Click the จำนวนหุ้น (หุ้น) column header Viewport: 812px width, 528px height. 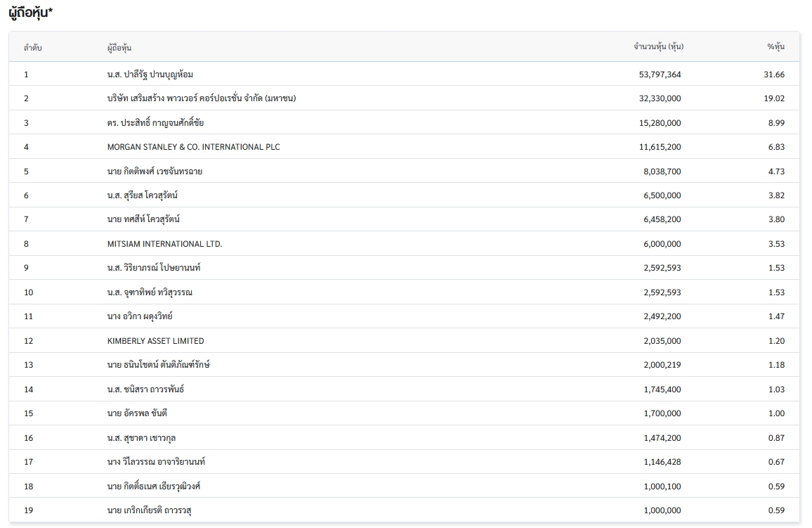click(658, 47)
